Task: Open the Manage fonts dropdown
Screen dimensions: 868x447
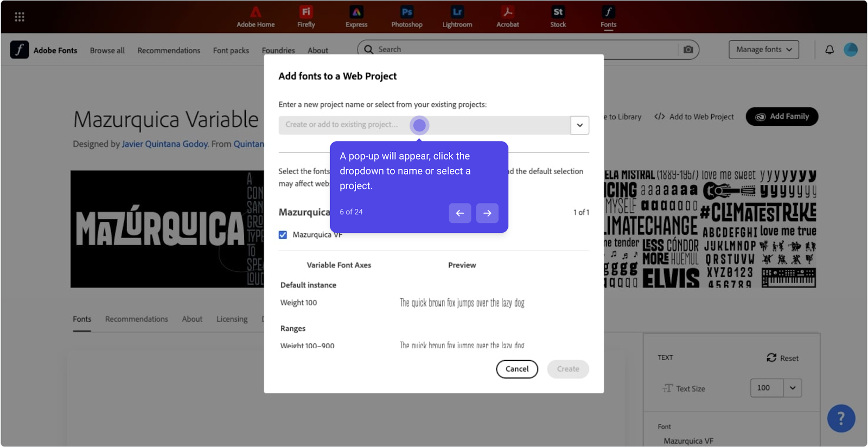Action: pyautogui.click(x=763, y=50)
